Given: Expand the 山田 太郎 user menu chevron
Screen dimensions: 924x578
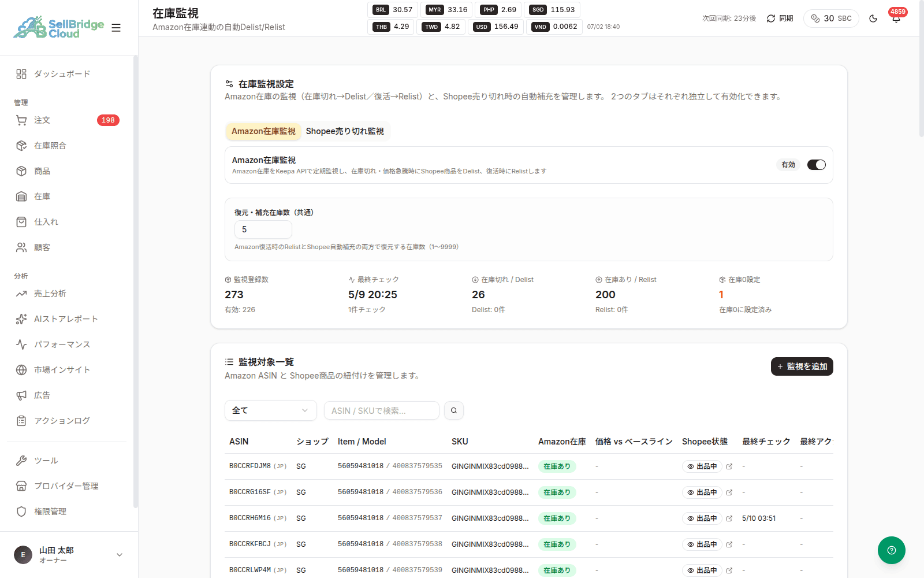Looking at the screenshot, I should 120,555.
